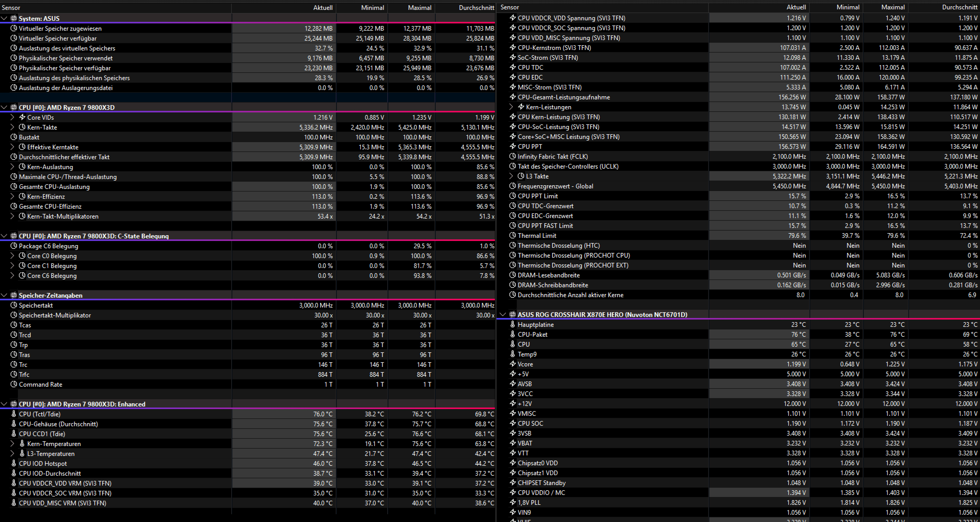
Task: Select the Thermal Limit sensor row
Action: [x=537, y=236]
